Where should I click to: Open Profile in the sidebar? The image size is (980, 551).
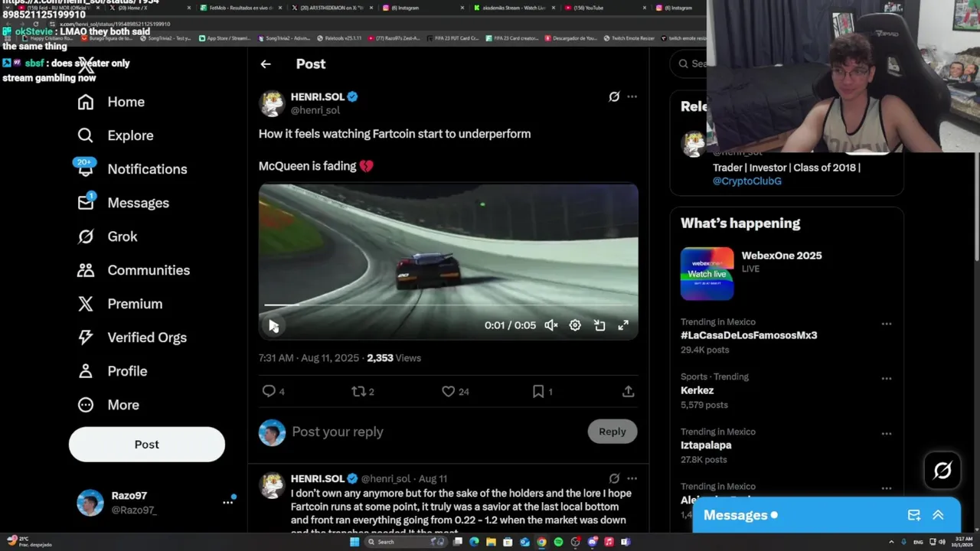tap(112, 371)
